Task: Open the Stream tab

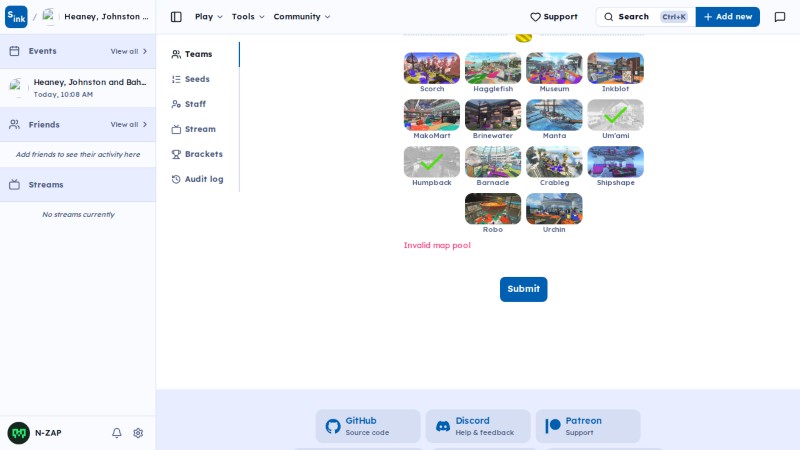Action: pos(200,129)
